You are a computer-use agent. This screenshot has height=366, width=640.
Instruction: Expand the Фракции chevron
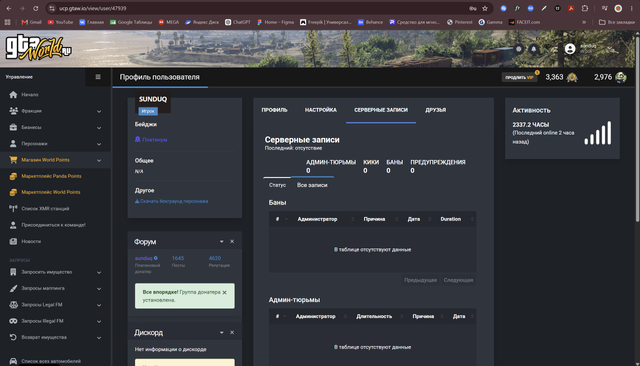click(99, 111)
